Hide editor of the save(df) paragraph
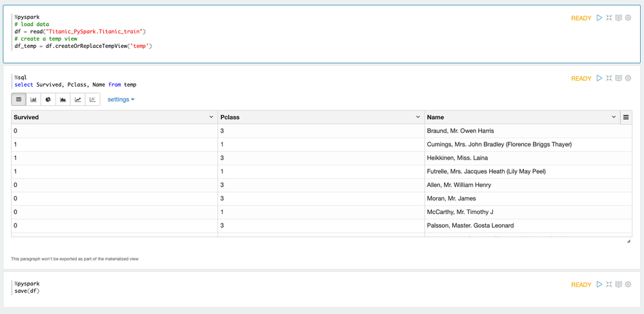 click(x=609, y=284)
